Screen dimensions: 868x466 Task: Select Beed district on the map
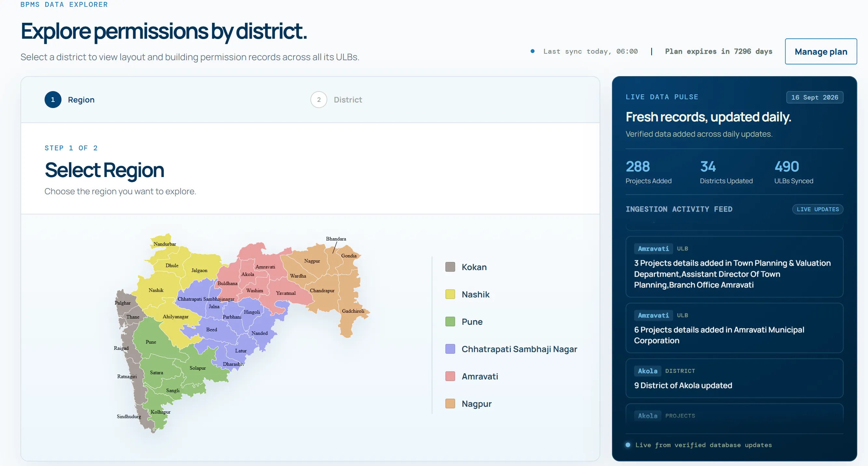point(211,330)
